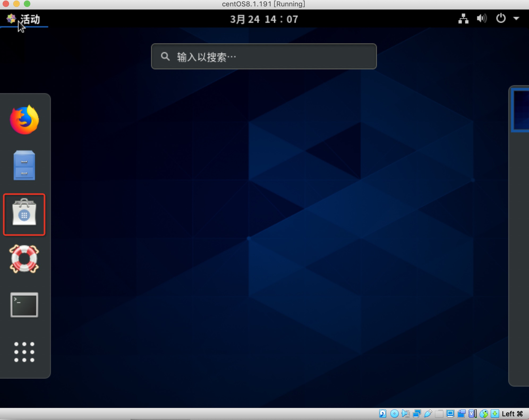The height and width of the screenshot is (420, 529).
Task: Launch Firefox from the dash
Action: pos(24,120)
